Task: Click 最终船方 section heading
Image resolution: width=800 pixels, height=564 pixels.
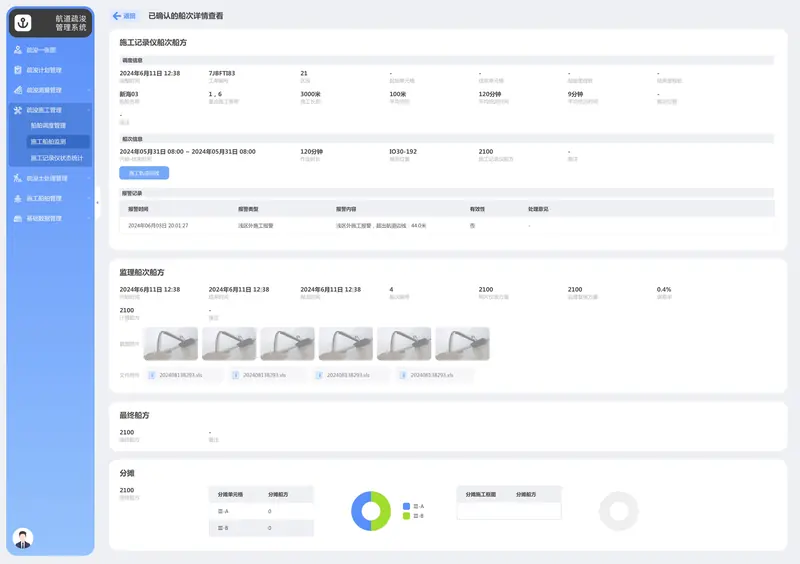Action: click(134, 415)
